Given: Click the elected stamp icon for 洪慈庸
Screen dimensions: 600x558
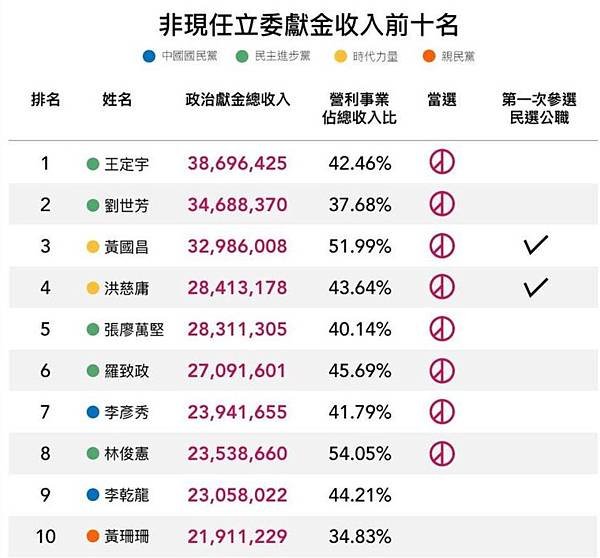Looking at the screenshot, I should coord(442,287).
